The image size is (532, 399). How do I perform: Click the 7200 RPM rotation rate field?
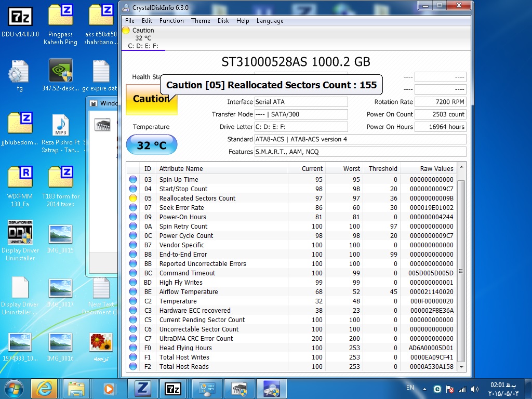click(440, 102)
